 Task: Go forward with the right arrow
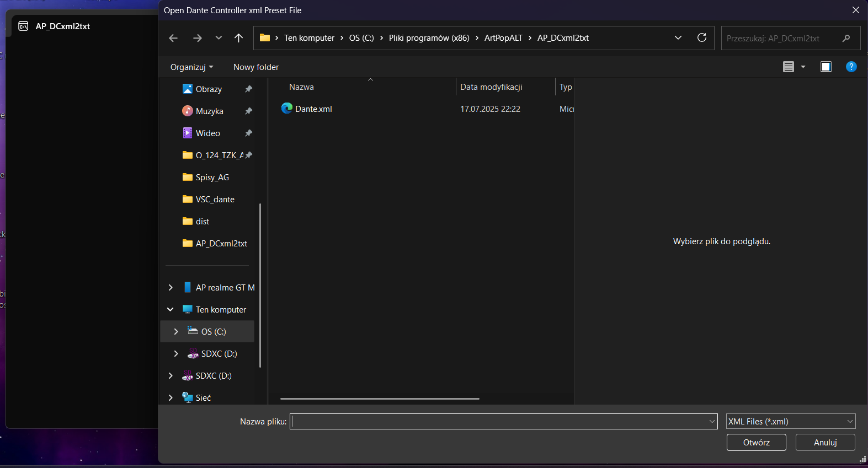click(197, 38)
